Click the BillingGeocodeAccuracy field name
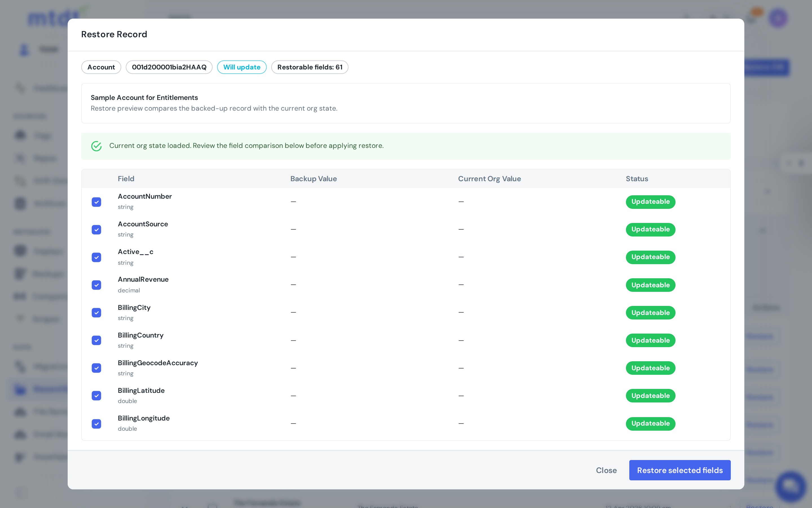This screenshot has height=508, width=812. tap(158, 363)
